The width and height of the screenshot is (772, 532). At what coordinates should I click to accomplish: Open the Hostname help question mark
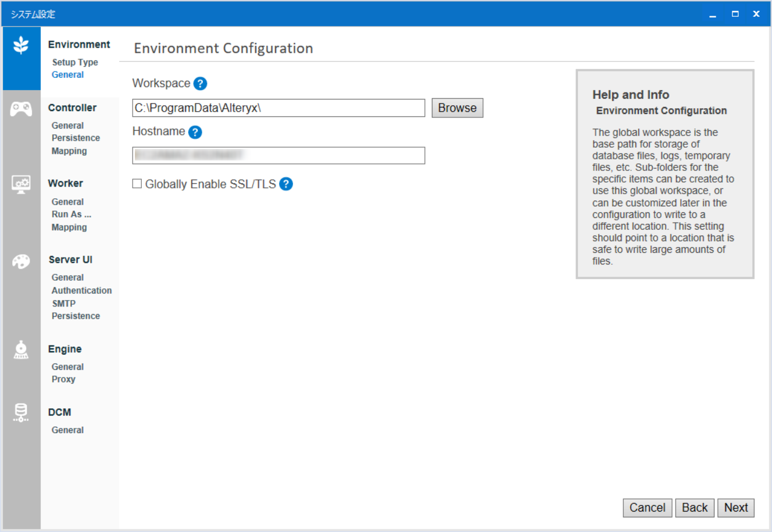pos(195,132)
